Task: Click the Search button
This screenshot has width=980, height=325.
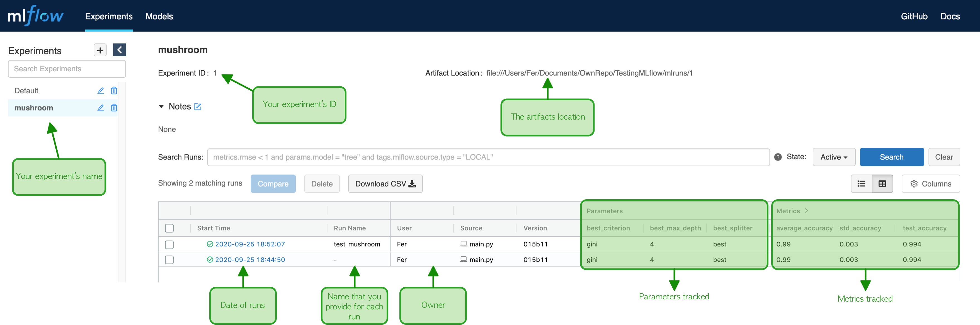Action: point(892,157)
